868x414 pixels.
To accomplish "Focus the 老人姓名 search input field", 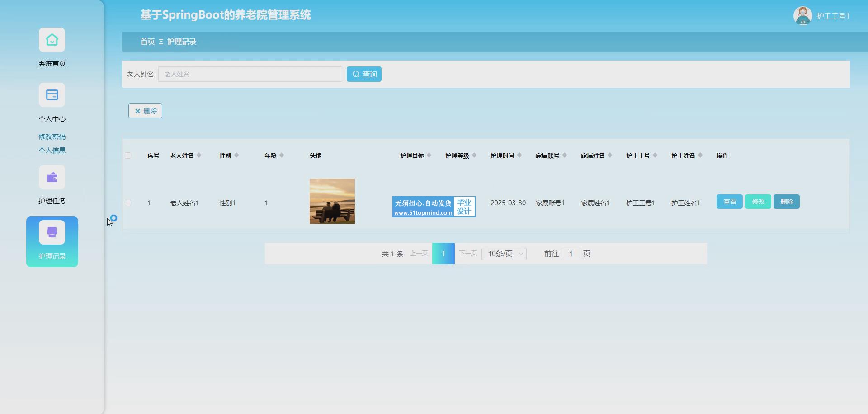I will (x=250, y=74).
